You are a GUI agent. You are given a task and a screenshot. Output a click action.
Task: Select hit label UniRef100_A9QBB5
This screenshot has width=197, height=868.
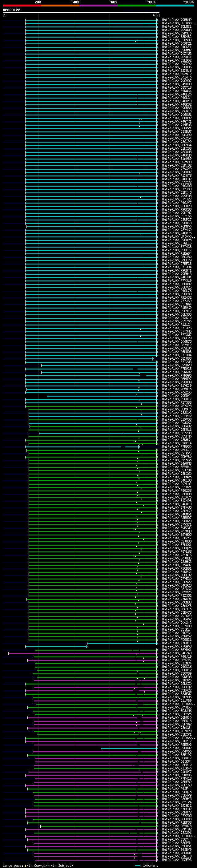pos(177,108)
